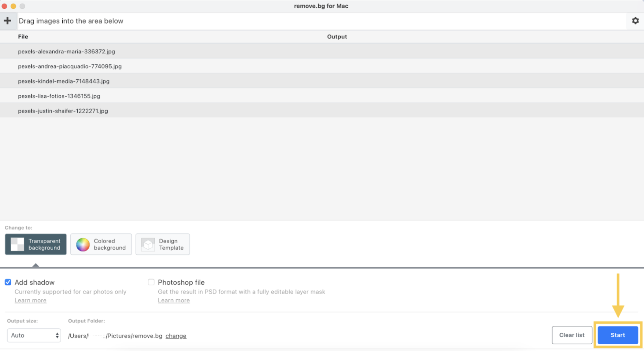Click the plus icon to add images

click(x=8, y=21)
